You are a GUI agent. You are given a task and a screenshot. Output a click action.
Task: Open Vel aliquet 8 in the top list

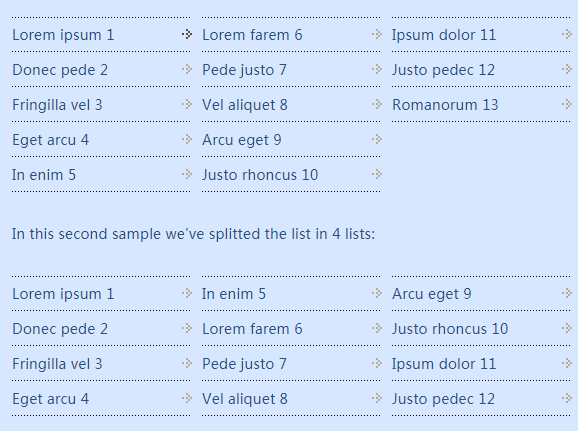pyautogui.click(x=245, y=105)
